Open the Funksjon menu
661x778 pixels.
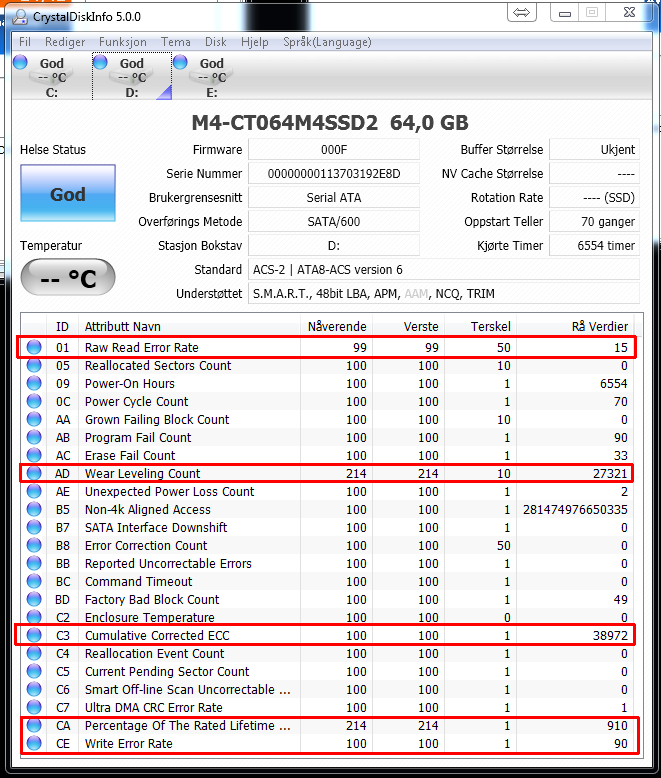tap(123, 42)
